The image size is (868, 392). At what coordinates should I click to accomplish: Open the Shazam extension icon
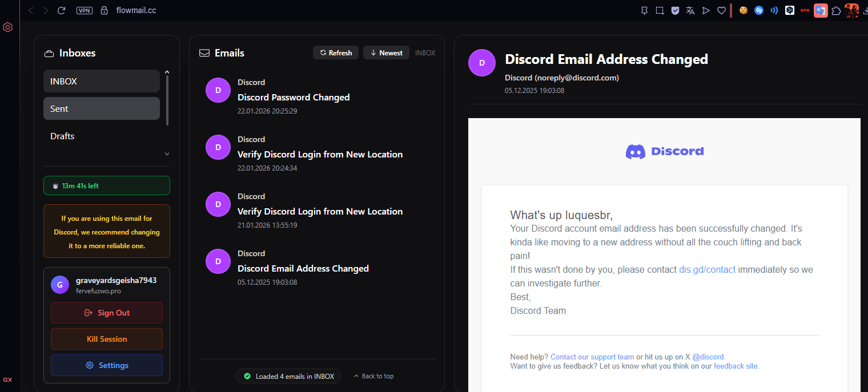(x=759, y=10)
